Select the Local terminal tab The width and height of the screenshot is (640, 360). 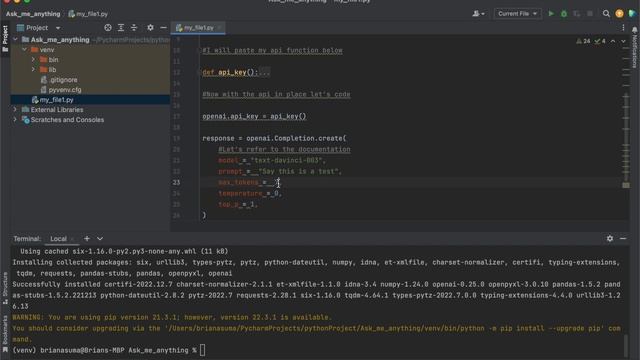point(58,239)
